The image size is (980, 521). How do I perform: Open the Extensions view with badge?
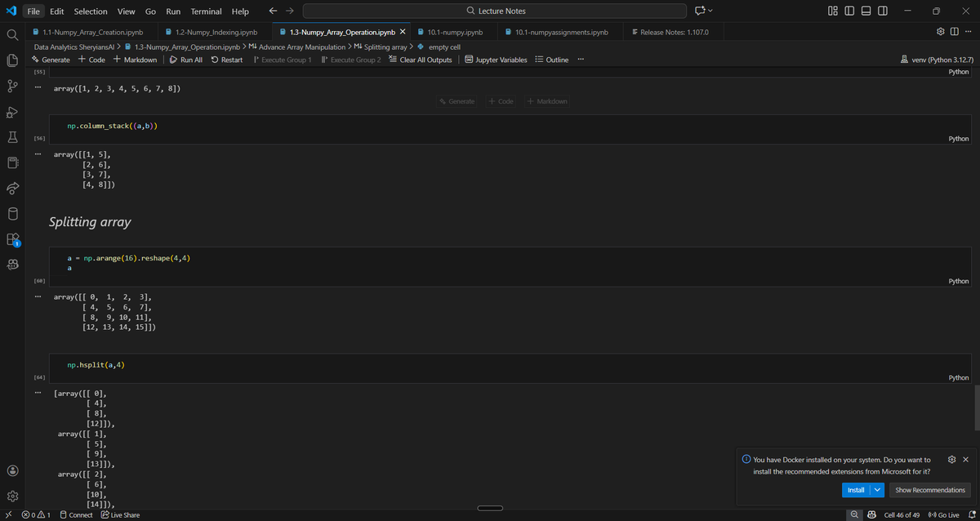click(x=12, y=239)
